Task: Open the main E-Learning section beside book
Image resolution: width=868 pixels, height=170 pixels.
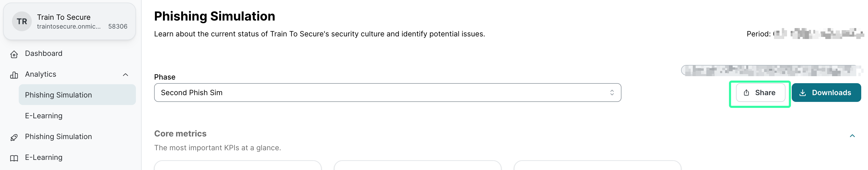Action: (43, 158)
